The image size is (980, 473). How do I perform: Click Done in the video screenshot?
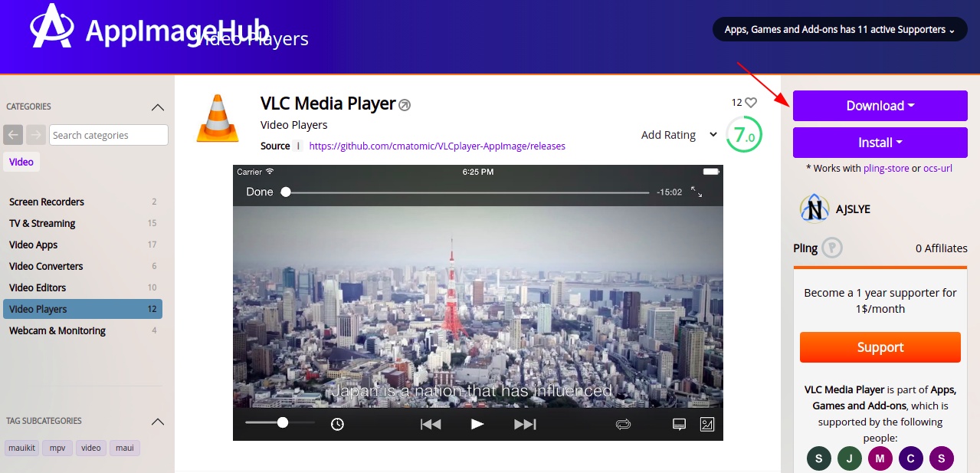click(x=260, y=192)
